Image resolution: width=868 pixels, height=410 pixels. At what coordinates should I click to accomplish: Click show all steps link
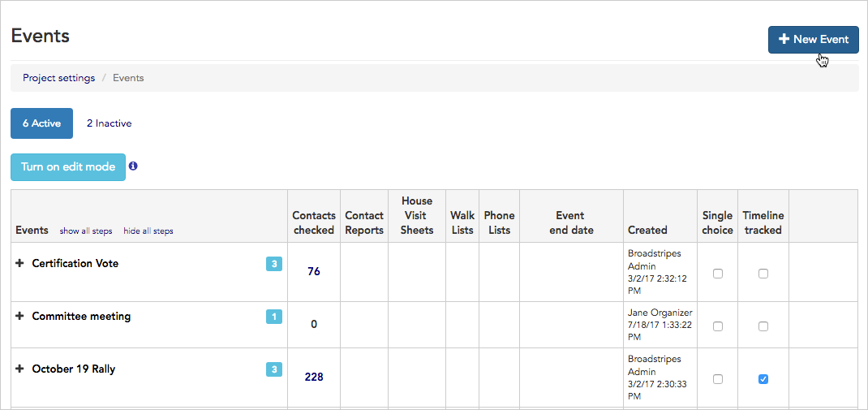(x=86, y=231)
